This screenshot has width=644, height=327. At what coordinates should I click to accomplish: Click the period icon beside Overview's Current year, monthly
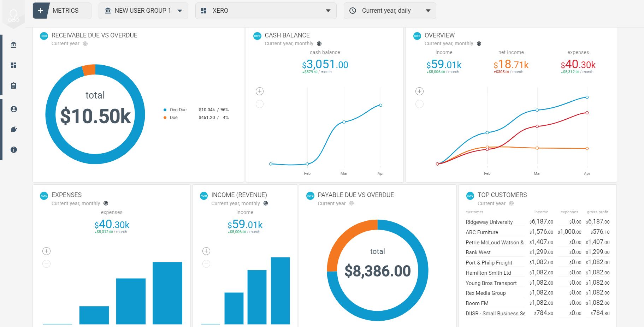[x=479, y=44]
